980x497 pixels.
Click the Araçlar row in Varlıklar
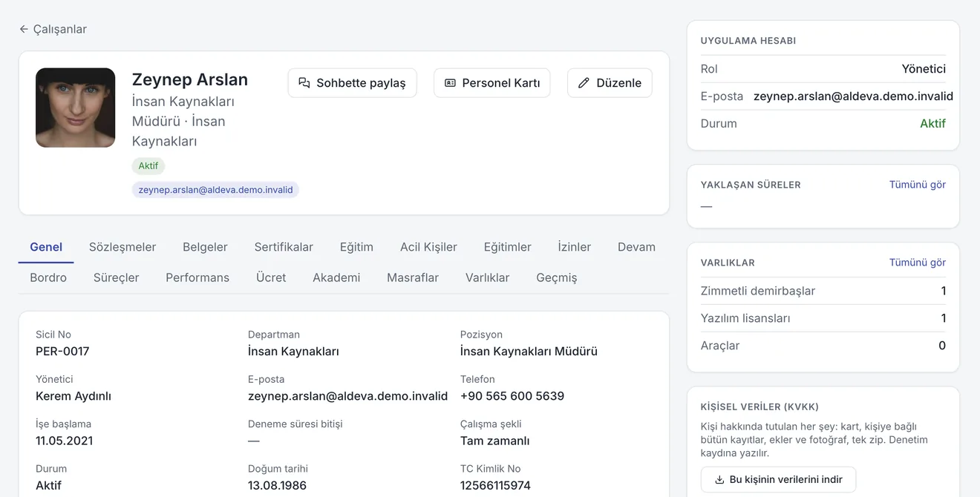pos(823,346)
